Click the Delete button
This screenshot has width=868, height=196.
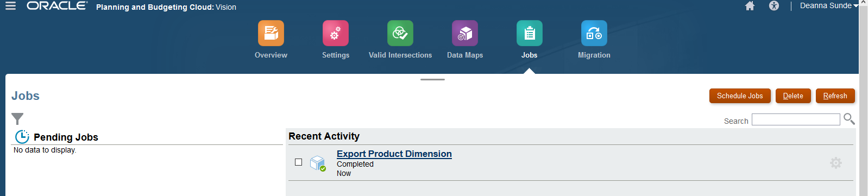click(793, 96)
